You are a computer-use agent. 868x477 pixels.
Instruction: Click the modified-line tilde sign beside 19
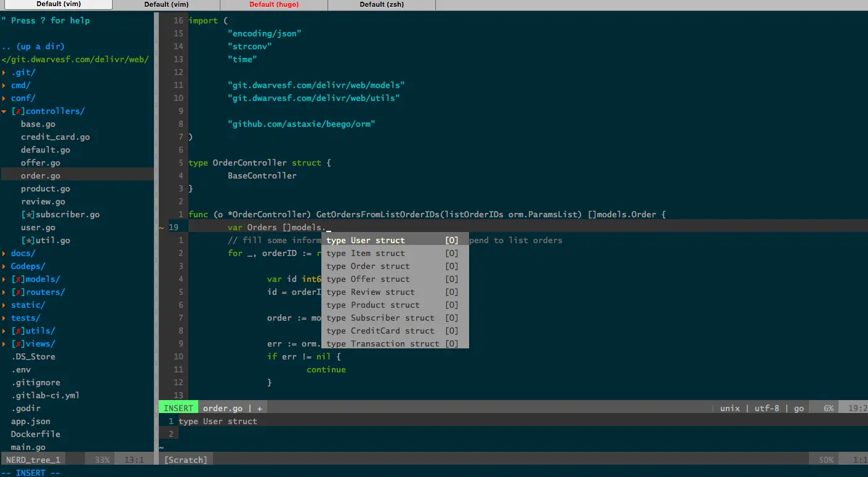161,228
